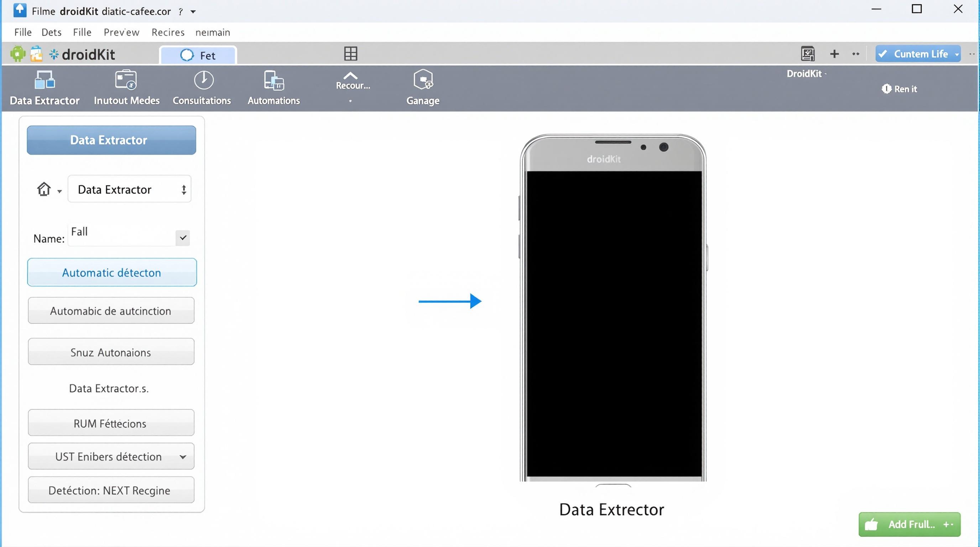Image resolution: width=980 pixels, height=547 pixels.
Task: Open the DroidKit label dropdown
Action: point(825,74)
